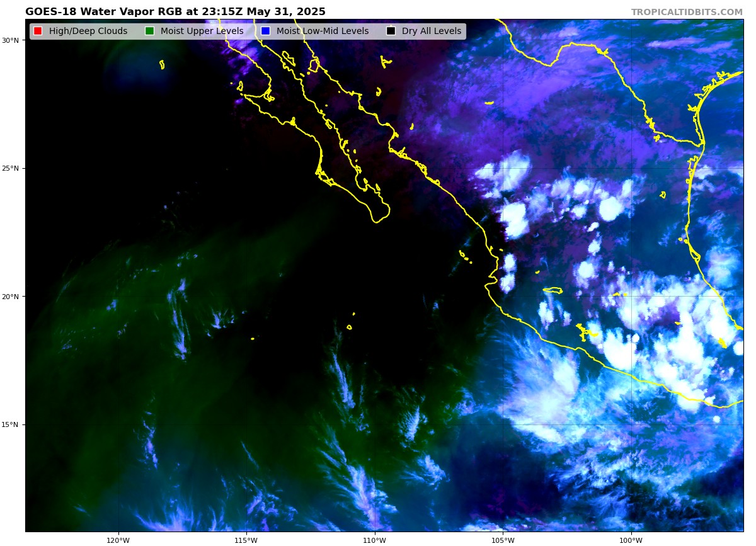This screenshot has height=546, width=756.
Task: Click the blue Moist Low-Mid Levels legend swatch
Action: coord(265,31)
